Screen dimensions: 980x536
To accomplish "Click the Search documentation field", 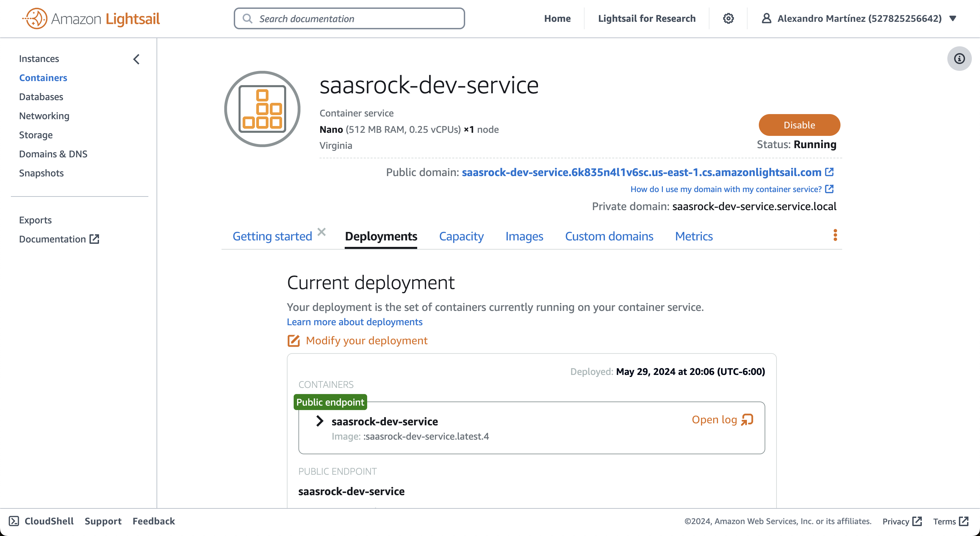I will 349,18.
